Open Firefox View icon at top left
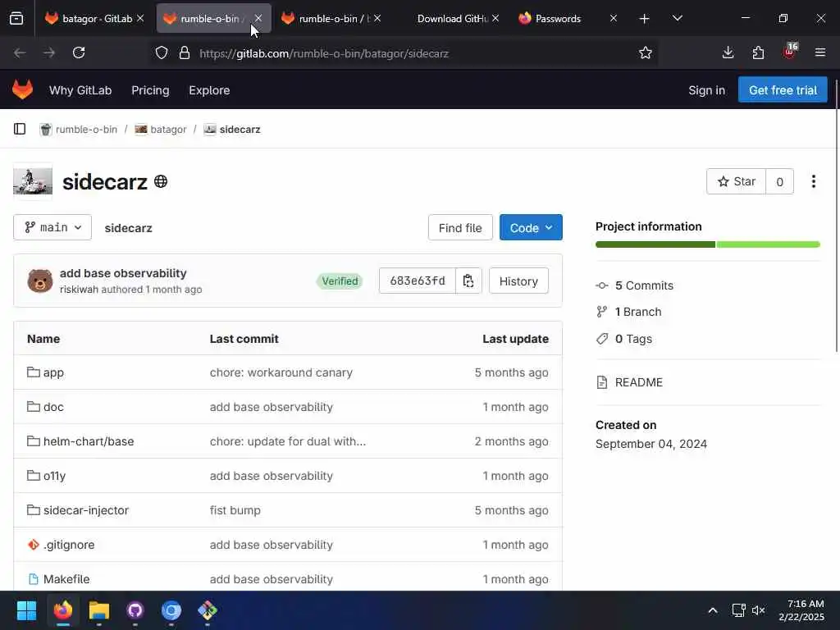 16,19
